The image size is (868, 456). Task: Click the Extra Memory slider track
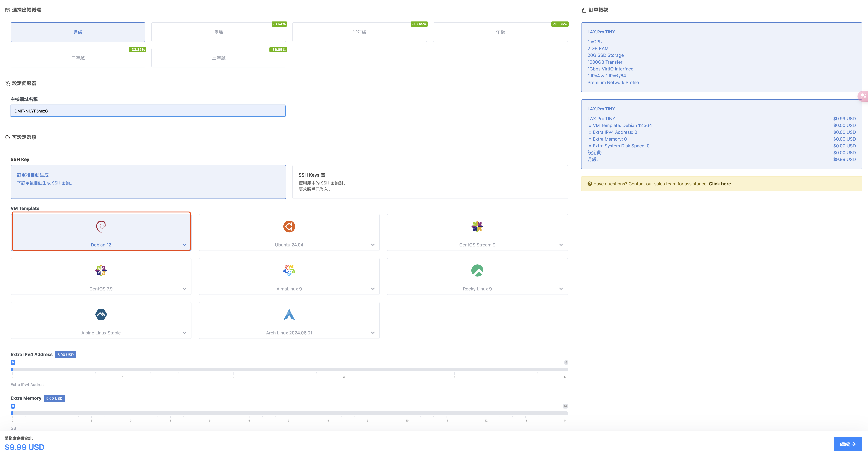290,413
